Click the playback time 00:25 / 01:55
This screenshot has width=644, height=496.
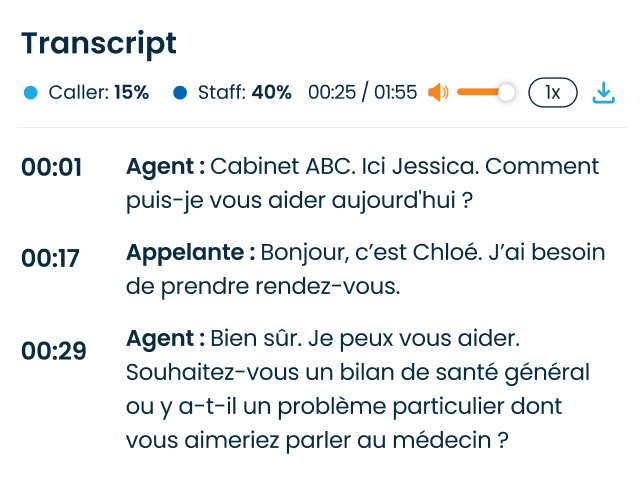tap(362, 93)
